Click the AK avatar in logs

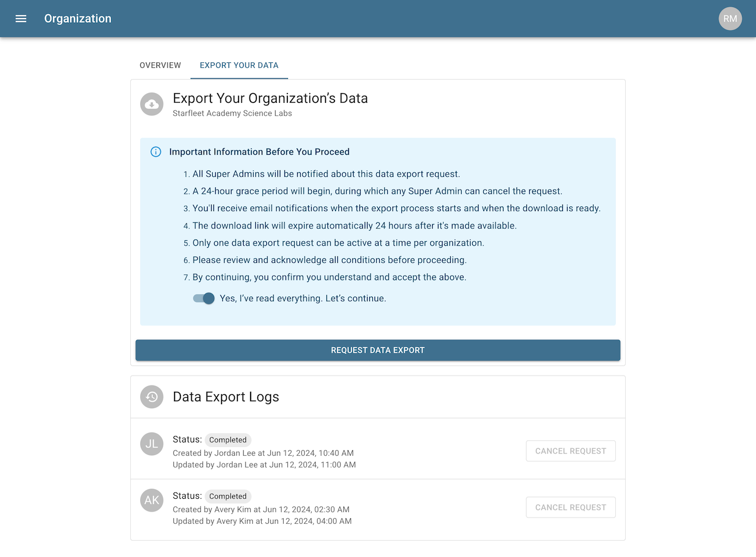[152, 500]
